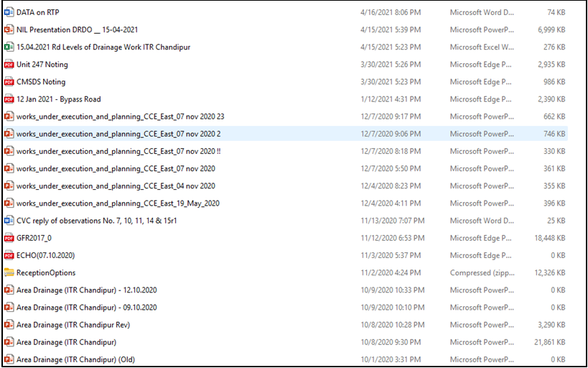The image size is (588, 368).
Task: Click Excel icon for Rd Levels Drainage Work
Action: point(9,47)
